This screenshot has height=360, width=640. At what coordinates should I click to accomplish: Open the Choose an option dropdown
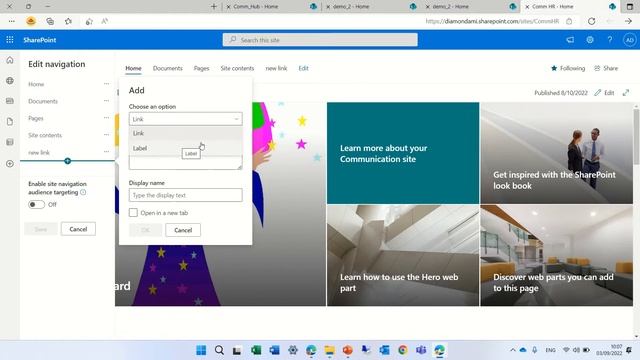[x=186, y=119]
